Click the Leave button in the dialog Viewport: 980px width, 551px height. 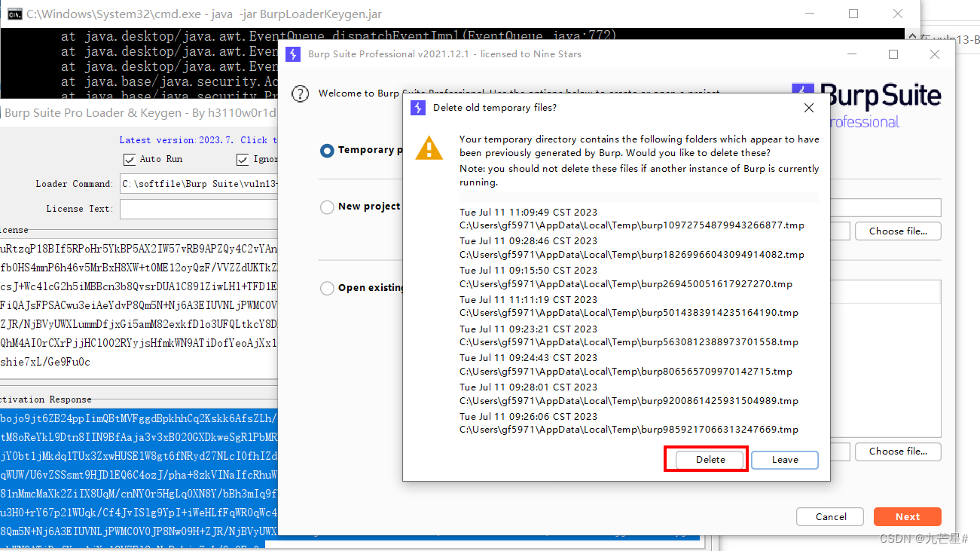[x=785, y=459]
